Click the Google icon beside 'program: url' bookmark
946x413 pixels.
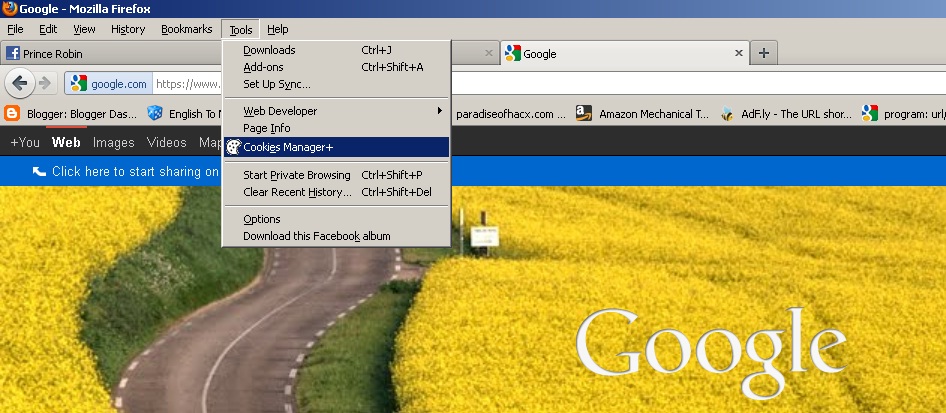click(x=869, y=113)
